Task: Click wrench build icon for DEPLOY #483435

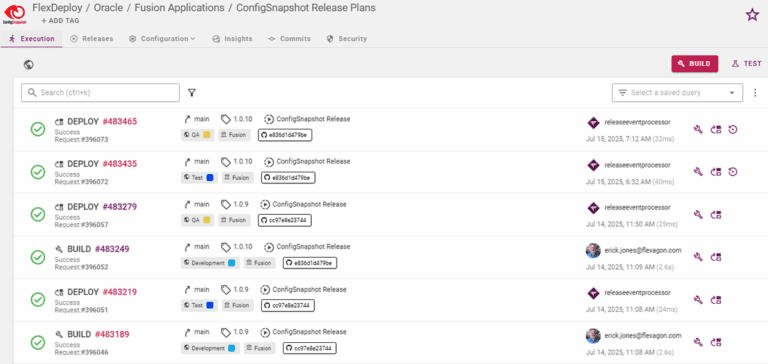Action: [x=698, y=172]
